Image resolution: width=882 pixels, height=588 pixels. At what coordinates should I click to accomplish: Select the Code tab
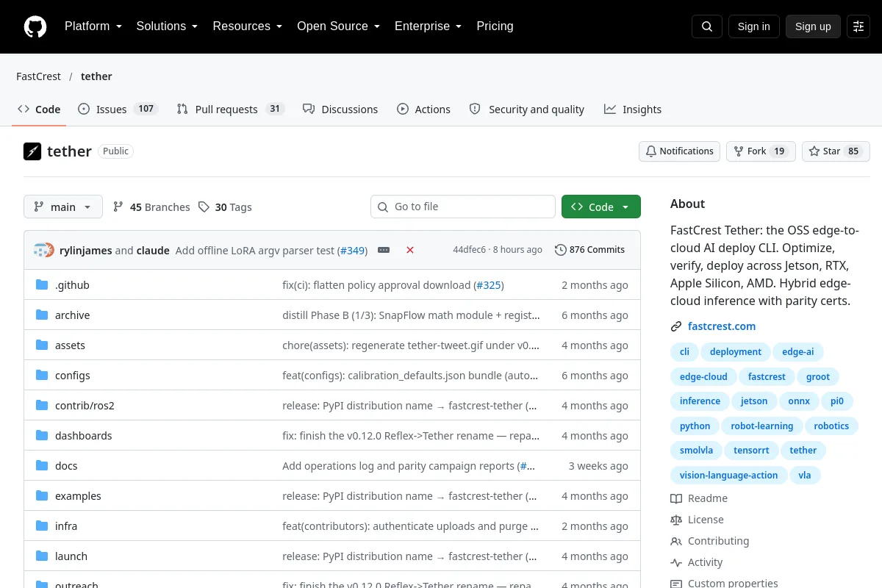pyautogui.click(x=39, y=110)
